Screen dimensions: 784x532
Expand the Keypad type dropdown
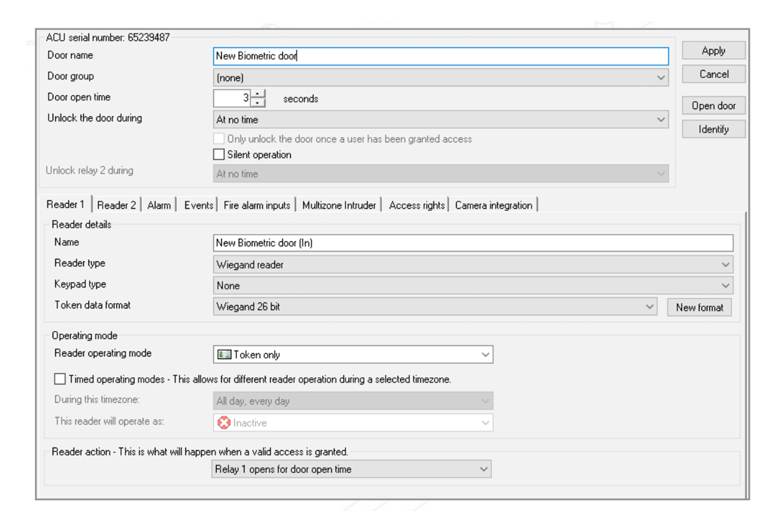coord(473,286)
